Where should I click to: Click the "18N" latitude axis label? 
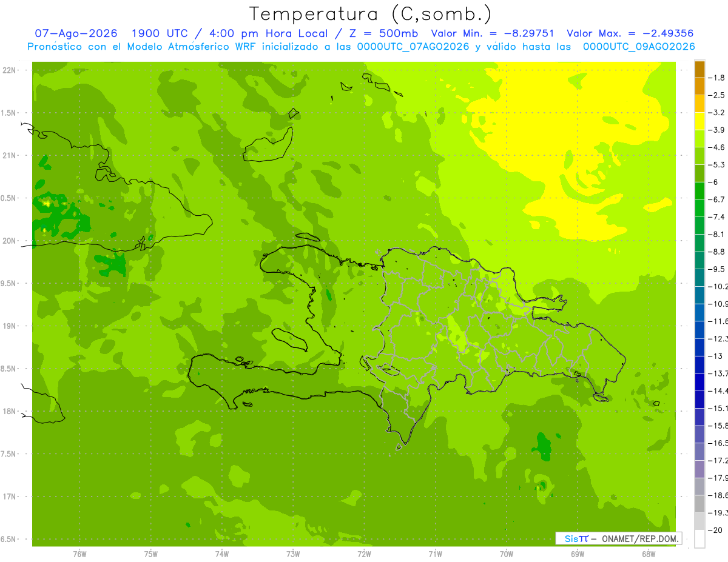click(x=9, y=412)
